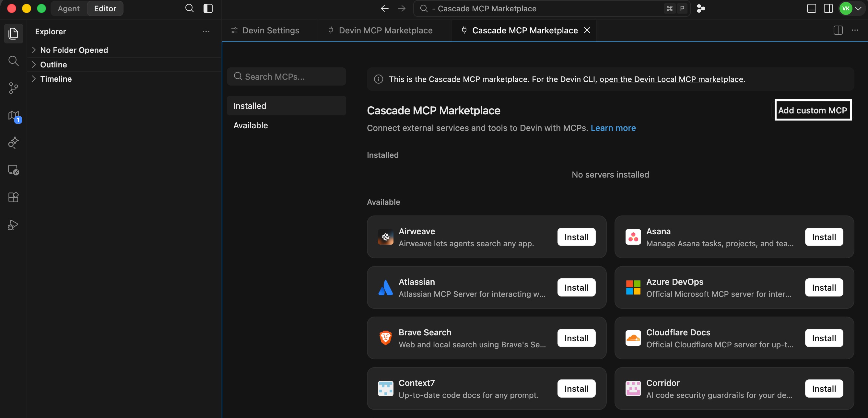Open the Source Control branch icon

pyautogui.click(x=13, y=88)
